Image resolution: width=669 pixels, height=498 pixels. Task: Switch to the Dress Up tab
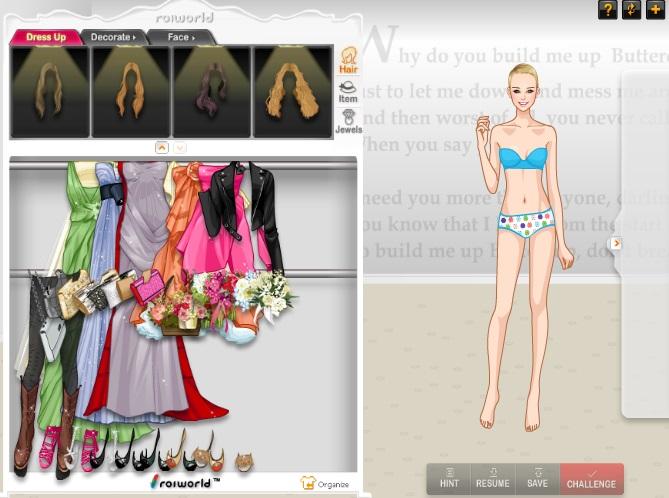click(x=46, y=37)
